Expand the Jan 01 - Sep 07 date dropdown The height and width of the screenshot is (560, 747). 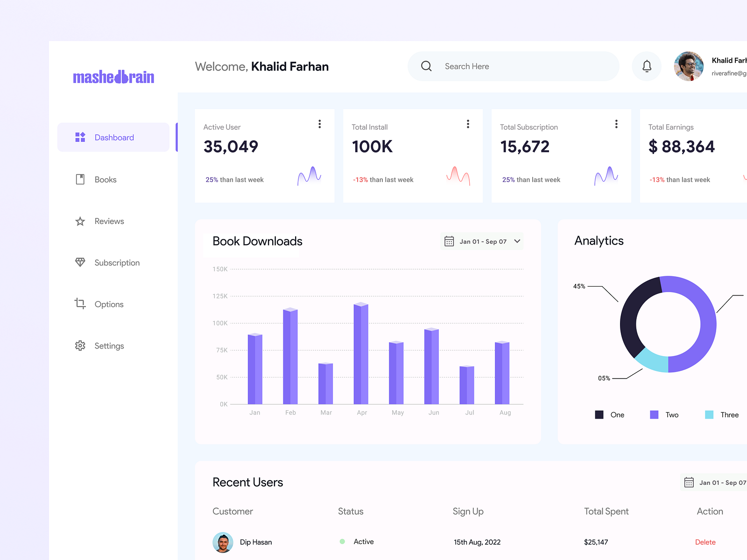point(516,241)
